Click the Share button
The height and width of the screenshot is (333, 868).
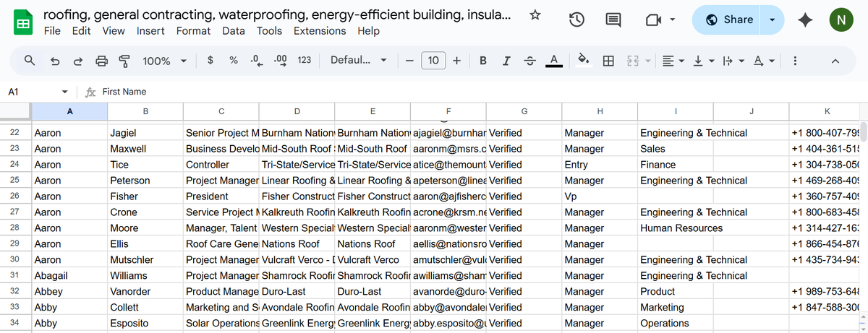[728, 20]
